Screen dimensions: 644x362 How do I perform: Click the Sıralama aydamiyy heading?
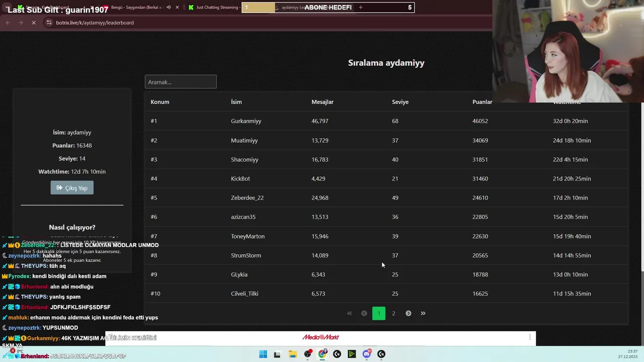[x=386, y=63]
